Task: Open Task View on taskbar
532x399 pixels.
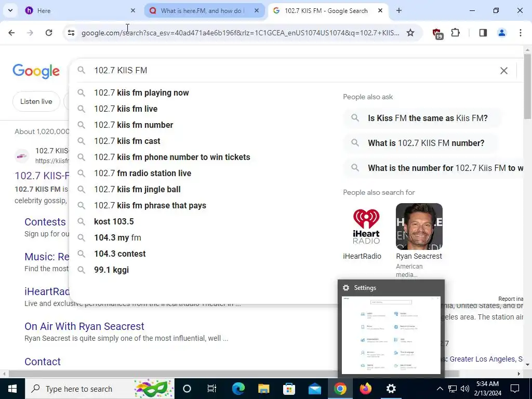Action: coord(212,389)
